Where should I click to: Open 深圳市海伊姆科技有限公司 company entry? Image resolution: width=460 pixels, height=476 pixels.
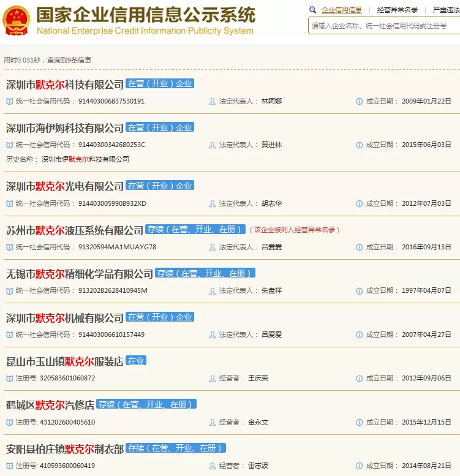65,129
